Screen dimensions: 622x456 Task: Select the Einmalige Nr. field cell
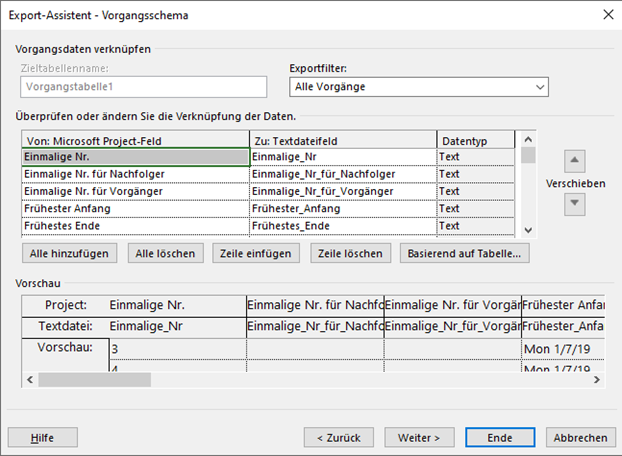134,157
